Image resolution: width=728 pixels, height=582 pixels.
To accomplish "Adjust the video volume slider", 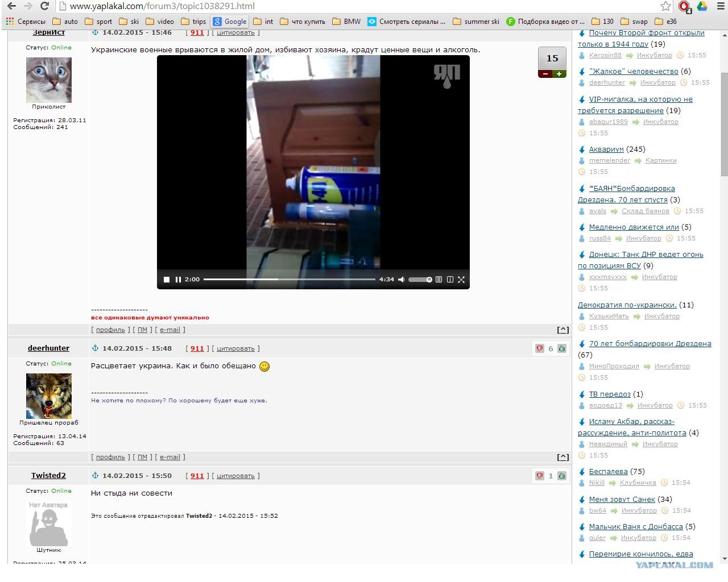I will (x=420, y=280).
